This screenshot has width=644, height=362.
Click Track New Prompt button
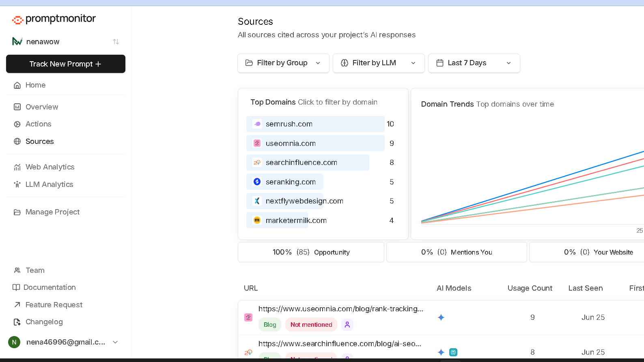pos(66,64)
